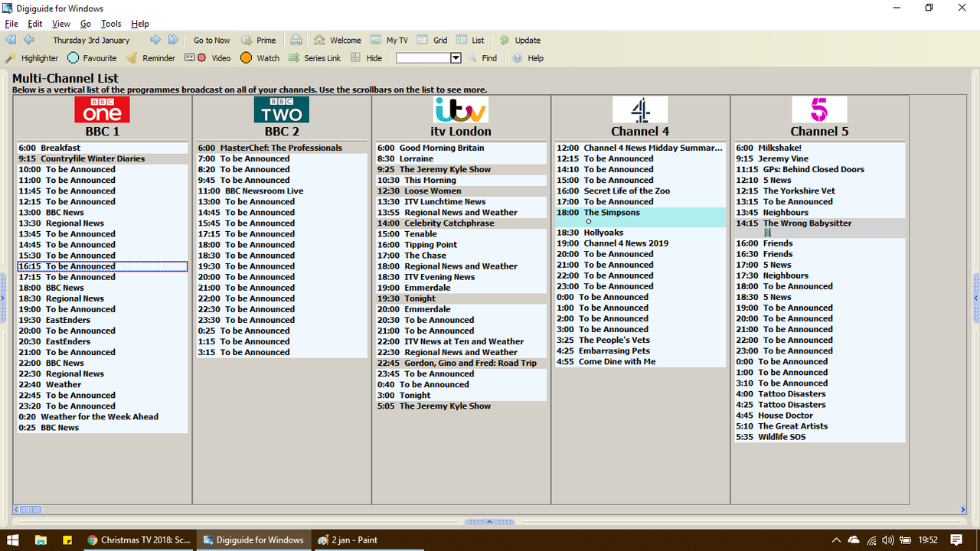Click horizontal scrollbar right arrow
This screenshot has width=980, height=551.
tap(963, 510)
